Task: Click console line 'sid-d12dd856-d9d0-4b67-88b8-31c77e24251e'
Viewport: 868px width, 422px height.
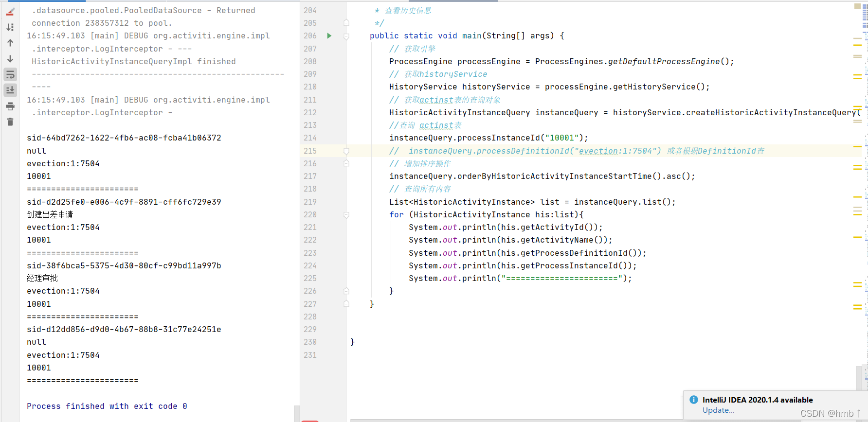Action: (x=124, y=329)
